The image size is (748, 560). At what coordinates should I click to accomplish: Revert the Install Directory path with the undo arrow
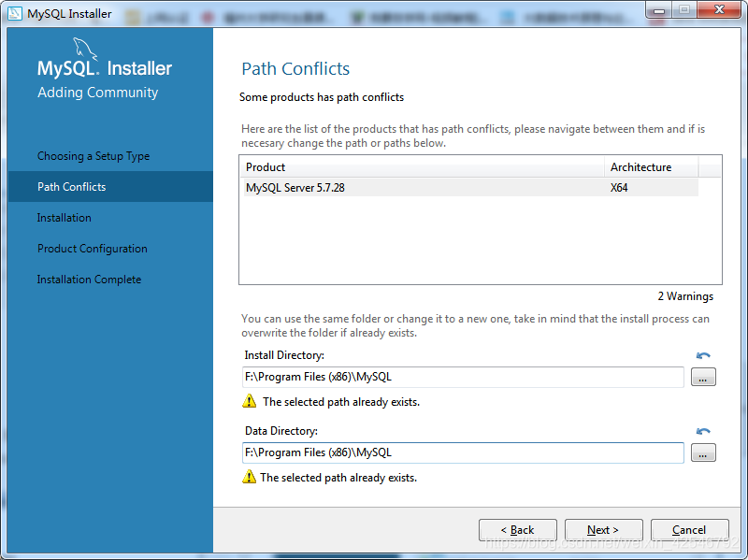click(x=703, y=355)
